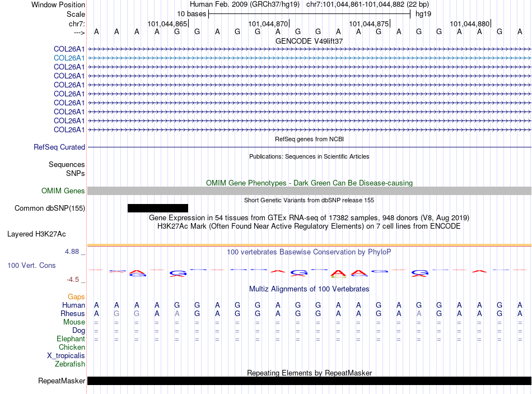Click the Rhesus alignment row label
Image resolution: width=532 pixels, height=394 pixels.
(73, 313)
